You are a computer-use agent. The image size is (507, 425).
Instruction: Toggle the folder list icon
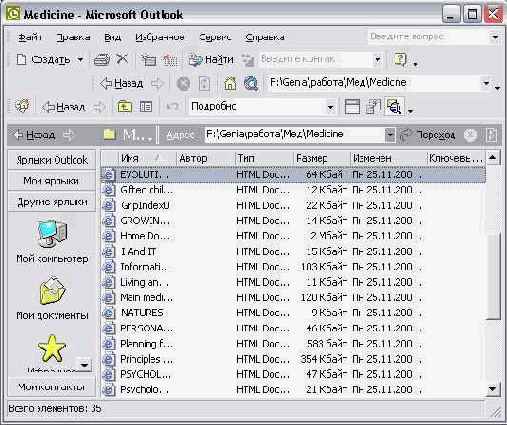pyautogui.click(x=146, y=107)
